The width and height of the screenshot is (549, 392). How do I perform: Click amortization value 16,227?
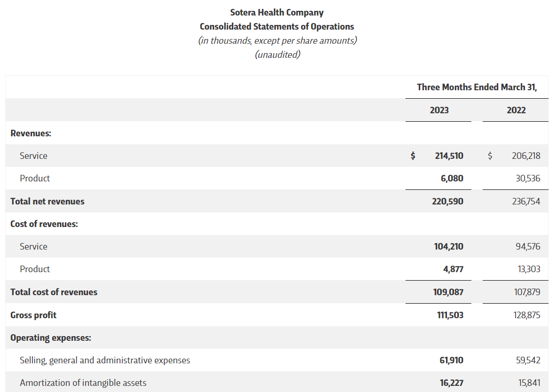point(451,383)
